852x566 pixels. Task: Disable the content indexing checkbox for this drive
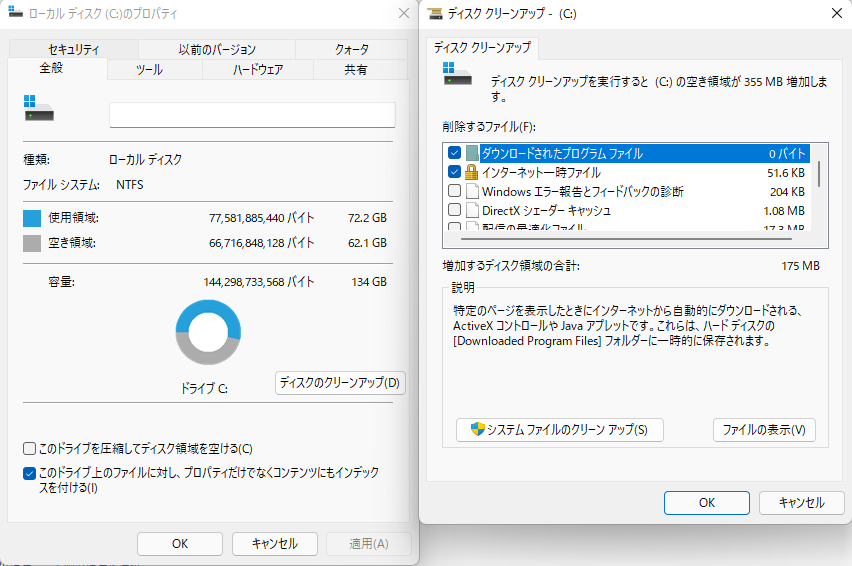(x=29, y=473)
